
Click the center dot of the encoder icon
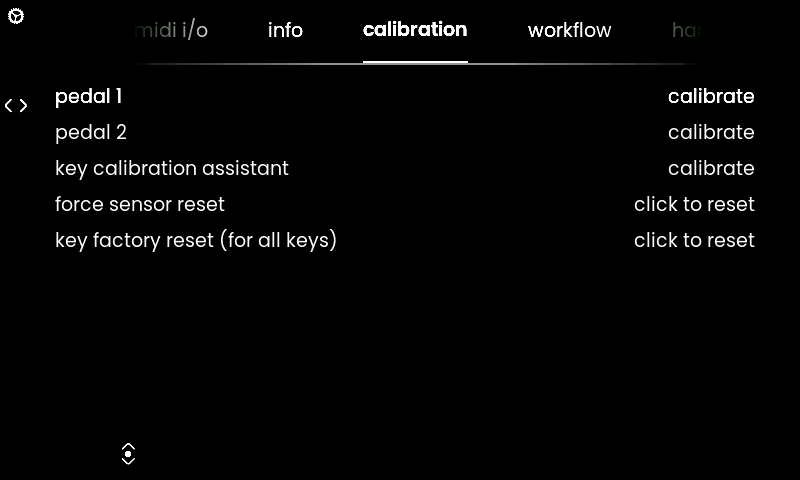point(128,453)
